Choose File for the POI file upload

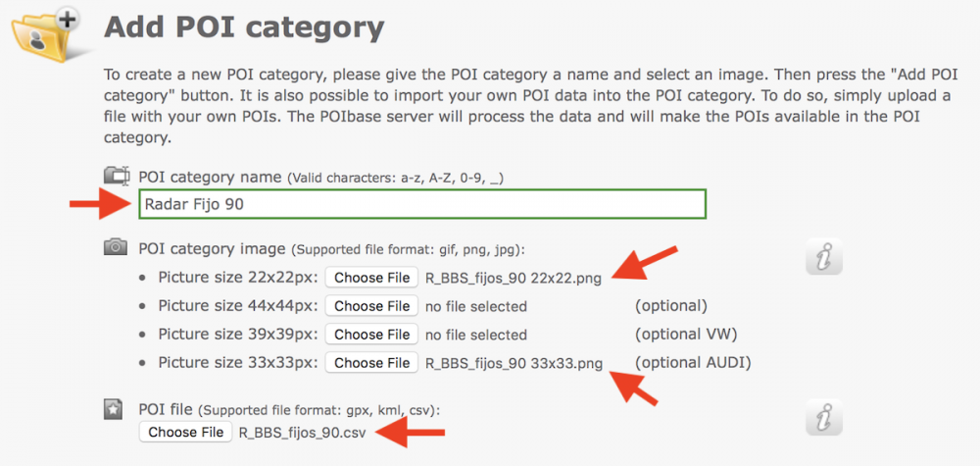pyautogui.click(x=185, y=433)
